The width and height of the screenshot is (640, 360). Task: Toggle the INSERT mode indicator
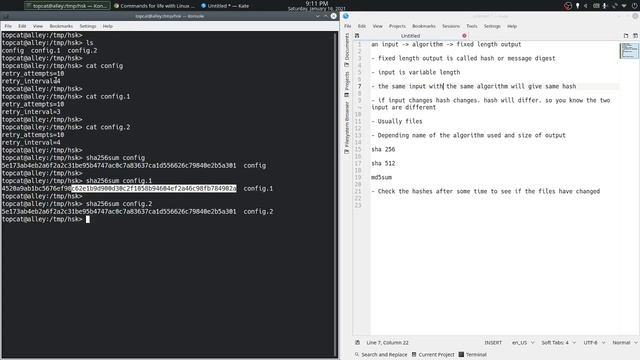pyautogui.click(x=493, y=343)
